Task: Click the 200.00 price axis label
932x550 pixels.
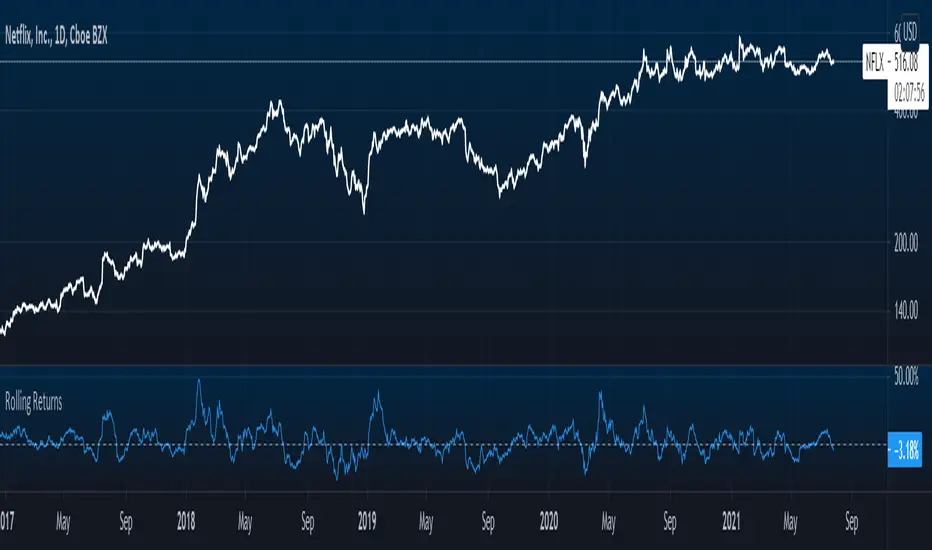Action: 905,243
